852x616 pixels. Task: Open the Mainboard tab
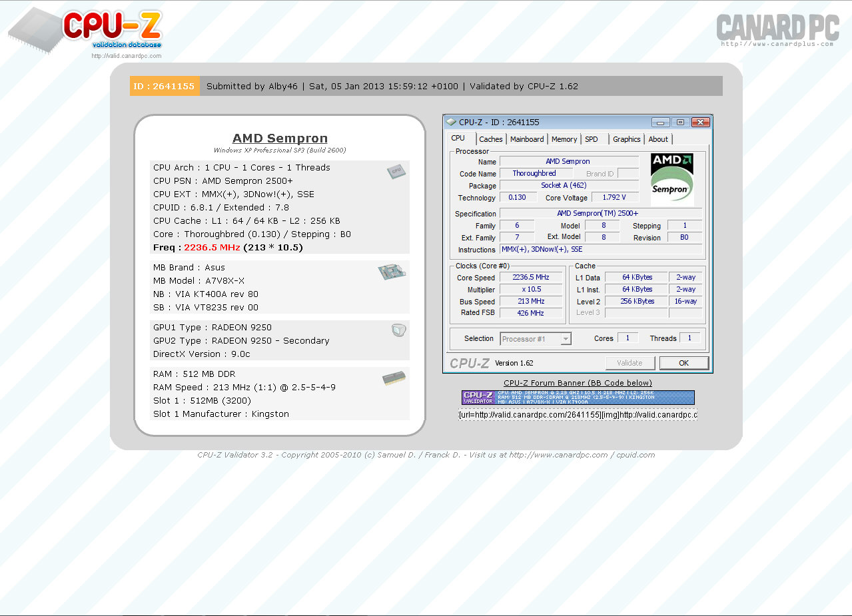tap(527, 139)
